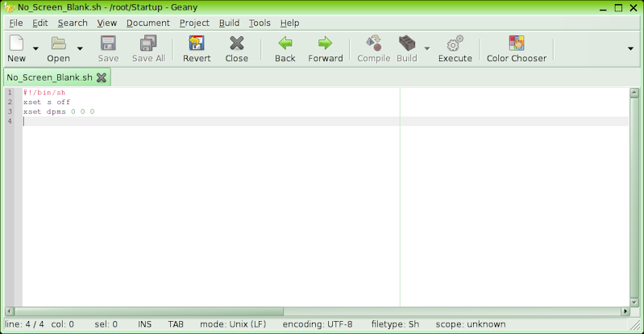
Task: Click the vertical scrollbar down arrow
Action: pyautogui.click(x=634, y=302)
